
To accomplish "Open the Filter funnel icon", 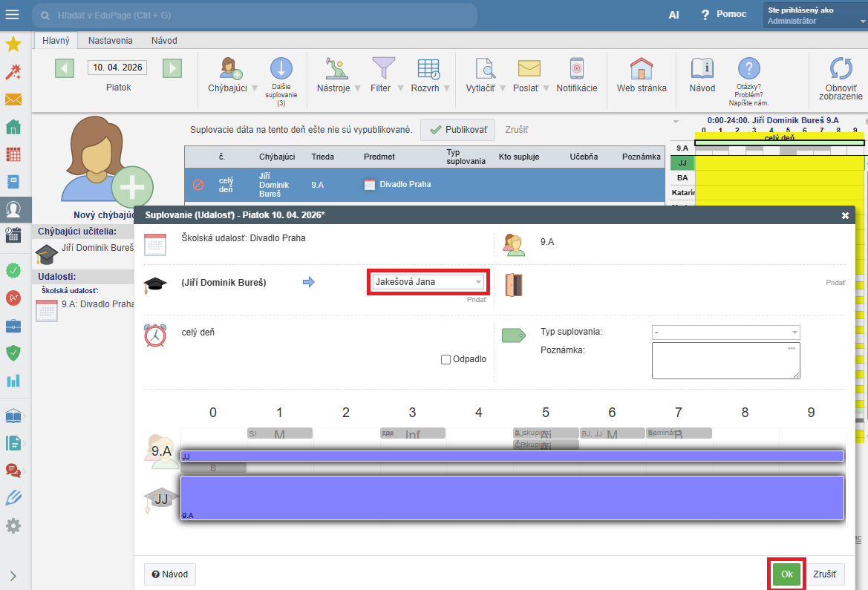I will pyautogui.click(x=383, y=69).
